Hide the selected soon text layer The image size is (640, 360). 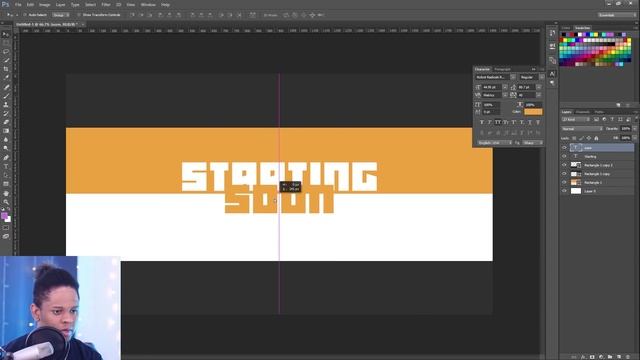pos(564,148)
